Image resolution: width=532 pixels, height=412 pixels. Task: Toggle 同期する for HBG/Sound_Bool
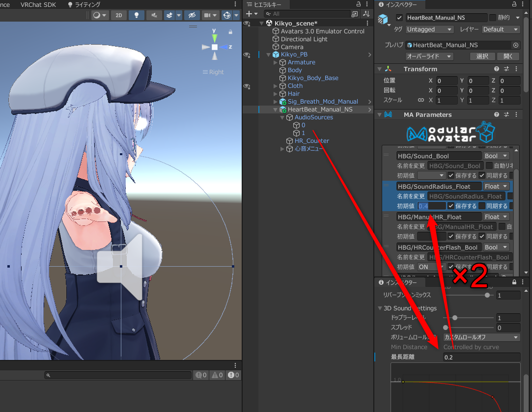pyautogui.click(x=482, y=175)
